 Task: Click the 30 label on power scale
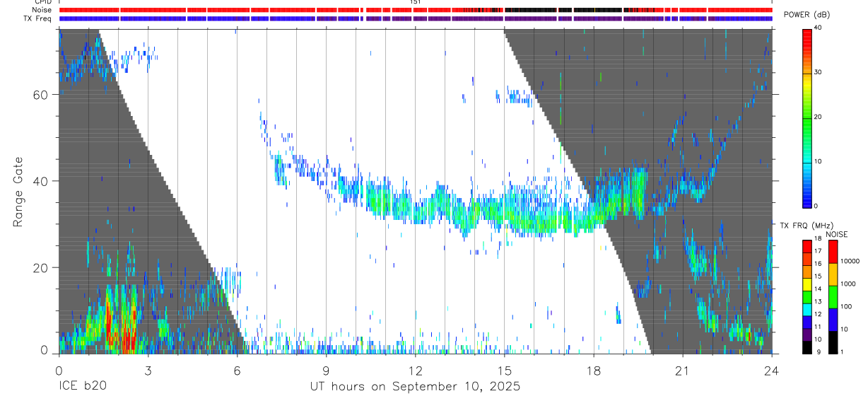818,72
